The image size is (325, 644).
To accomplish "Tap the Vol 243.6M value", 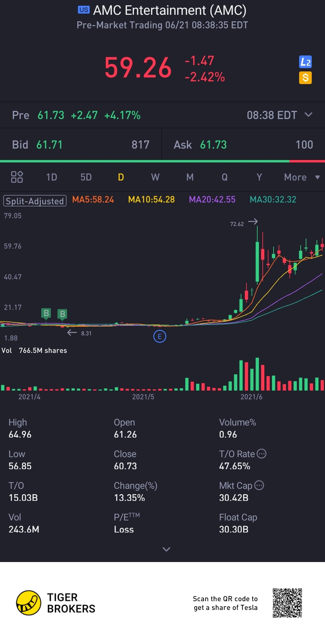I will point(24,529).
